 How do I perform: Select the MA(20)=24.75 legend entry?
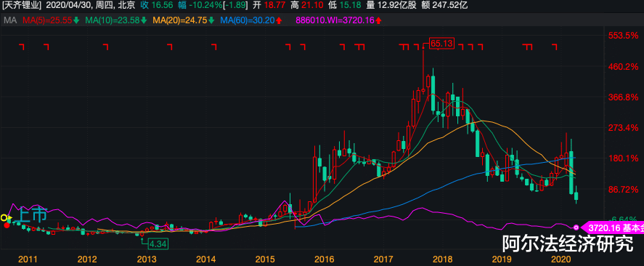point(180,20)
